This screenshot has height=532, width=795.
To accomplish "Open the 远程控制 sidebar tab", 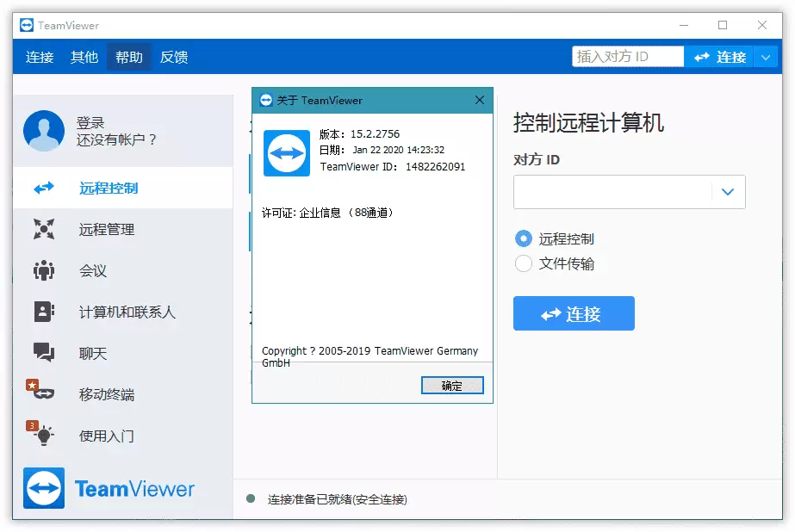I will point(123,188).
